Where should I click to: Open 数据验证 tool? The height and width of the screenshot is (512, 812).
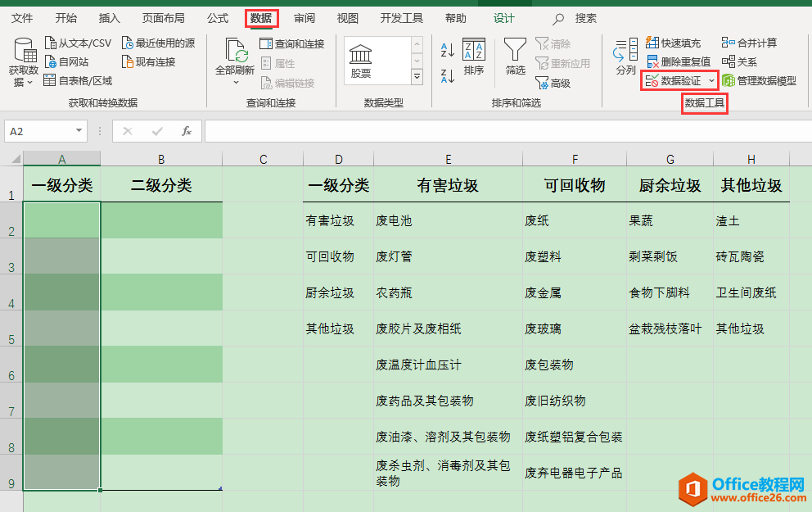pyautogui.click(x=674, y=81)
